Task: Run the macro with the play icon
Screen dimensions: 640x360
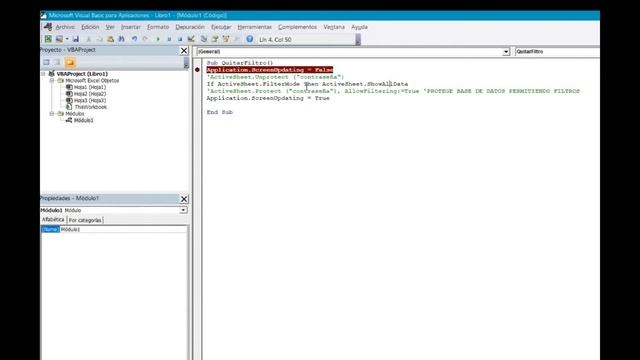Action: click(x=158, y=39)
